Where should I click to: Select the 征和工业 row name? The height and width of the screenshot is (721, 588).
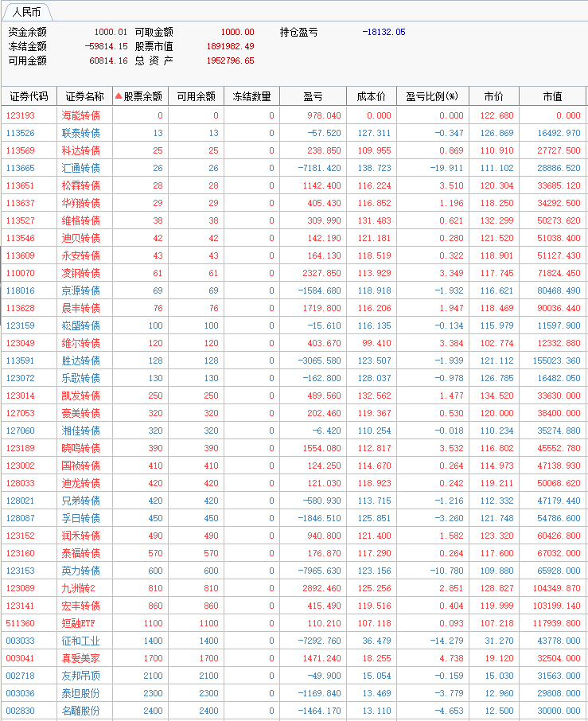point(81,641)
